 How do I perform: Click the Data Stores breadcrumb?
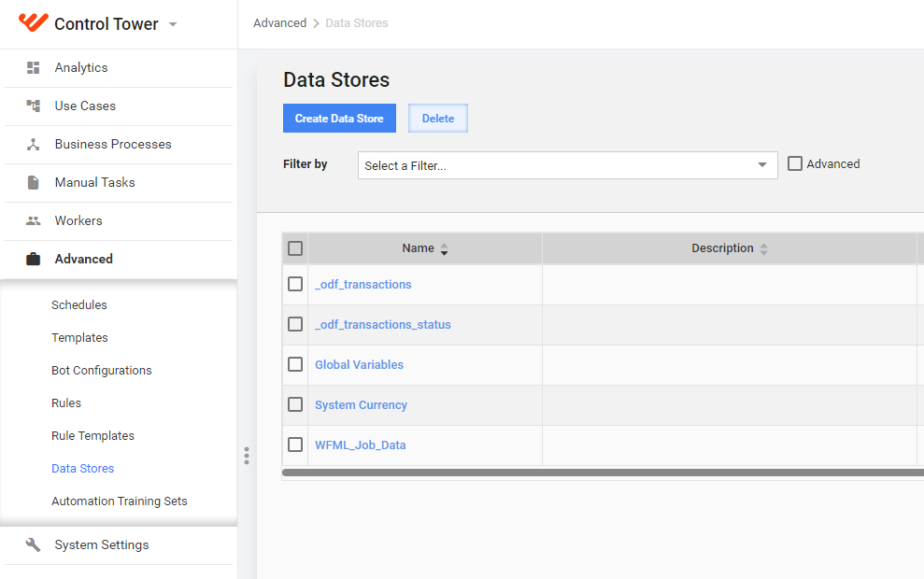tap(357, 23)
